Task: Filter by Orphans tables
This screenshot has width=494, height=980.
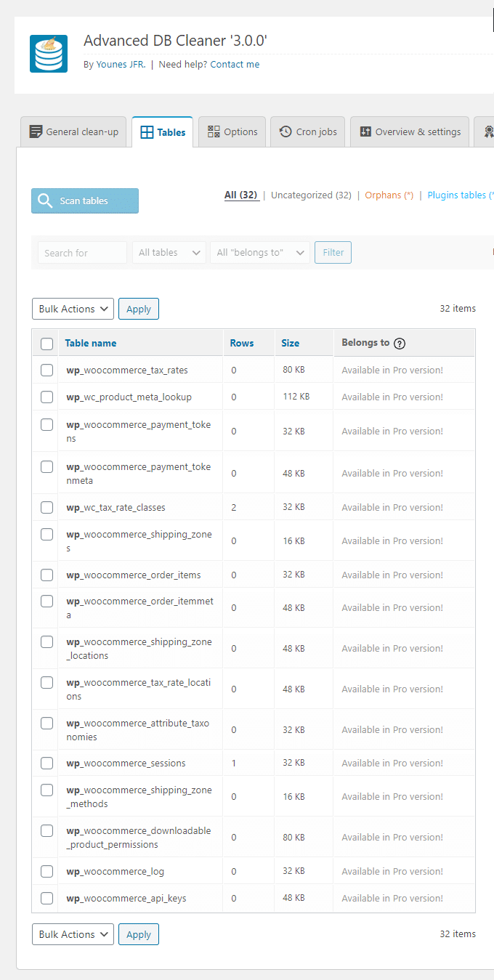Action: 389,195
